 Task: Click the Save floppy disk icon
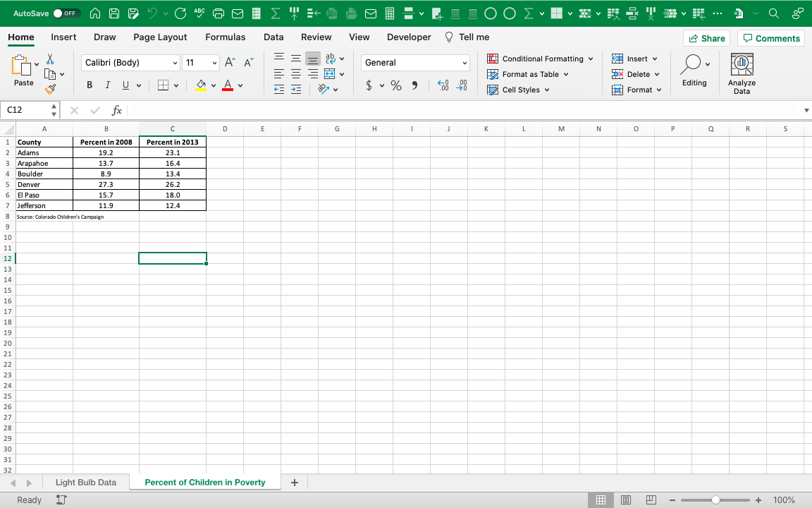[x=114, y=13]
